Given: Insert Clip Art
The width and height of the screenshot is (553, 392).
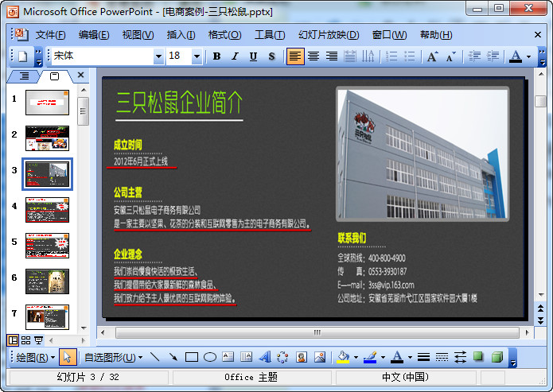Looking at the screenshot, I should click(x=302, y=357).
